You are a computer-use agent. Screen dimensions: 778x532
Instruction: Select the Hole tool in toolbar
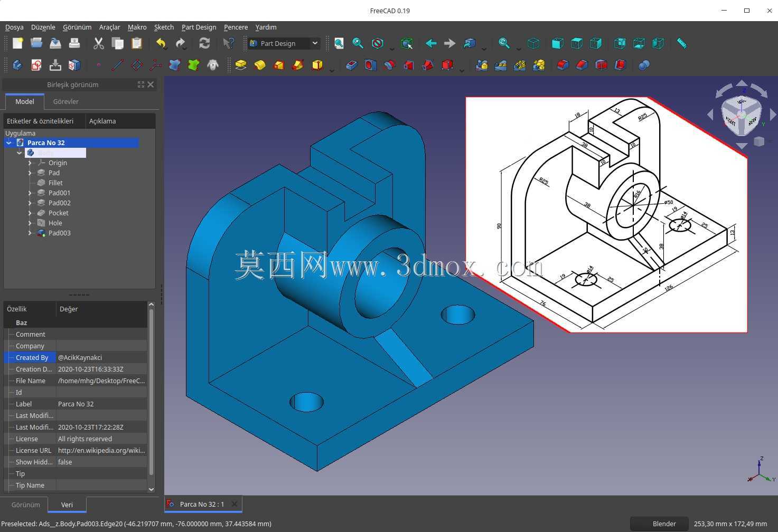[370, 65]
